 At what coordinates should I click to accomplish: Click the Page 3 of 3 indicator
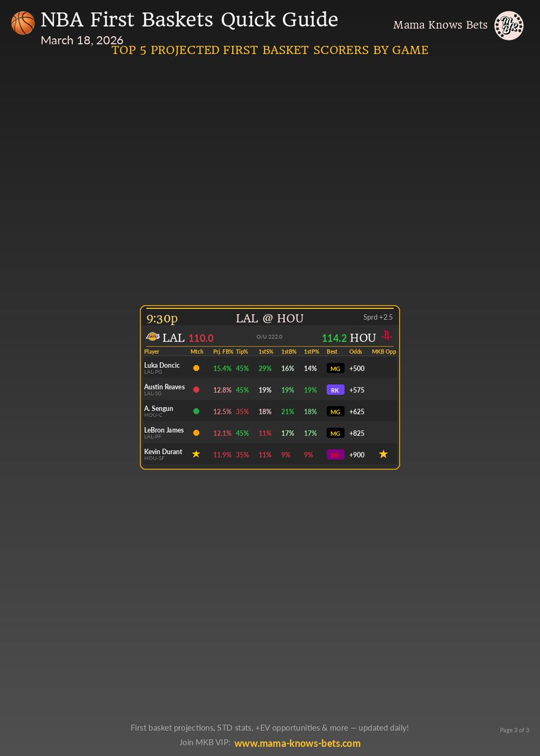click(514, 730)
